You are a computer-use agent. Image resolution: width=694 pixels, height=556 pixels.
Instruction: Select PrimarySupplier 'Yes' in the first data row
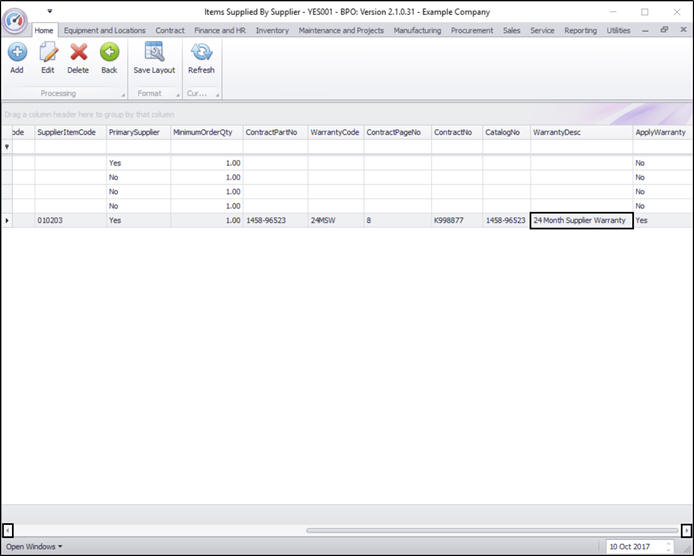pos(138,163)
